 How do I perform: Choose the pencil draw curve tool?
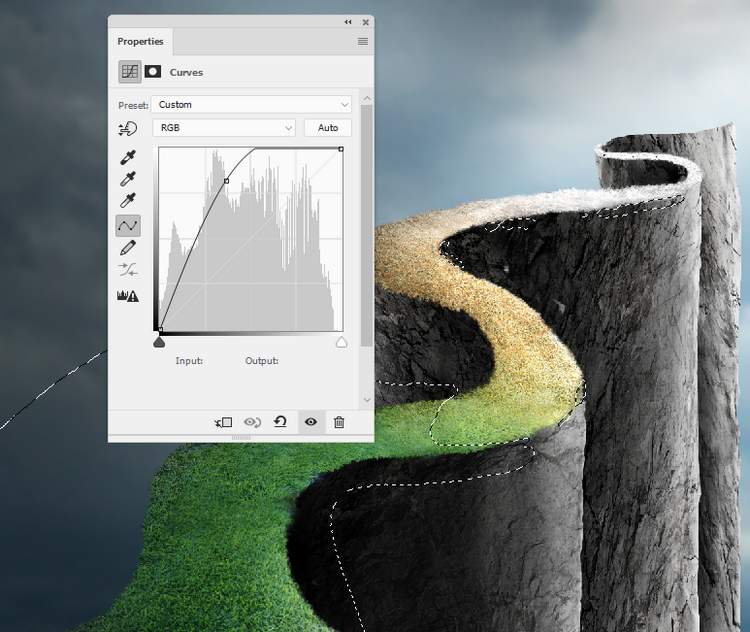click(x=128, y=248)
